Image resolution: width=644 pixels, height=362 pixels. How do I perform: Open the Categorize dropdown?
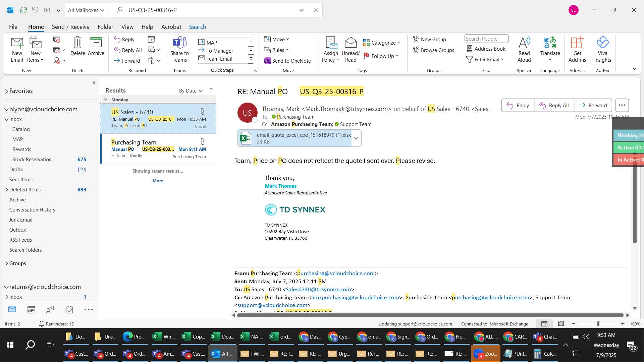point(381,43)
